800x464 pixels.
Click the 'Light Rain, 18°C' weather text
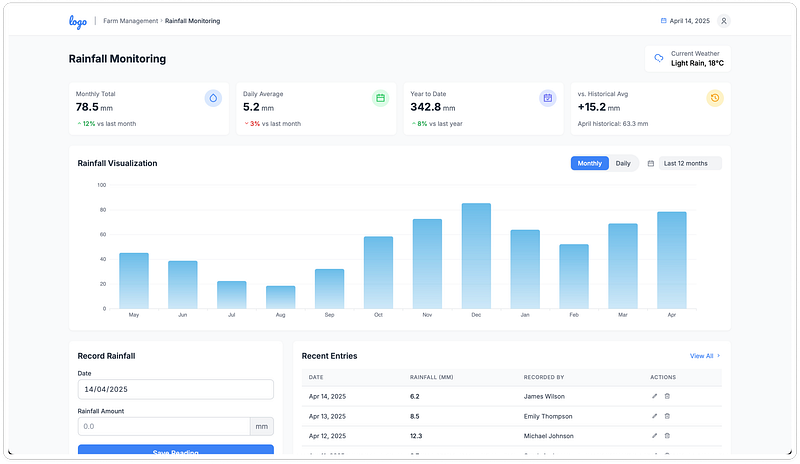[697, 63]
